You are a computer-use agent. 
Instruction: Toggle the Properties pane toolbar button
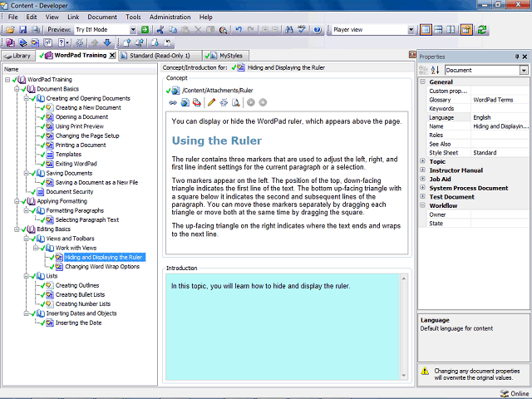[466, 30]
